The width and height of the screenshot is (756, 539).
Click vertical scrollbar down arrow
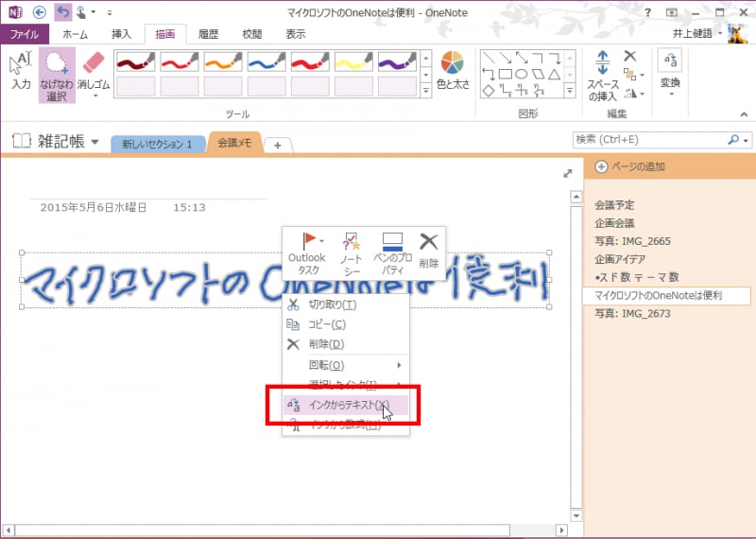click(576, 516)
